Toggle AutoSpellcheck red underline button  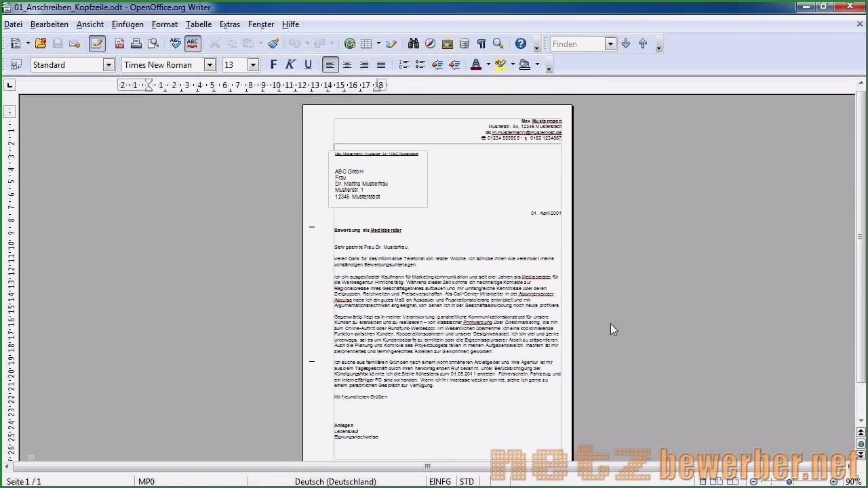click(193, 44)
